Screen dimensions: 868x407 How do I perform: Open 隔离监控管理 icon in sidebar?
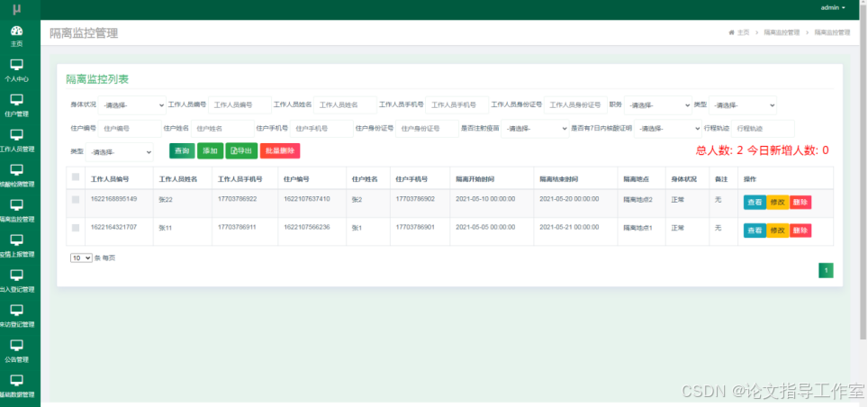click(16, 205)
